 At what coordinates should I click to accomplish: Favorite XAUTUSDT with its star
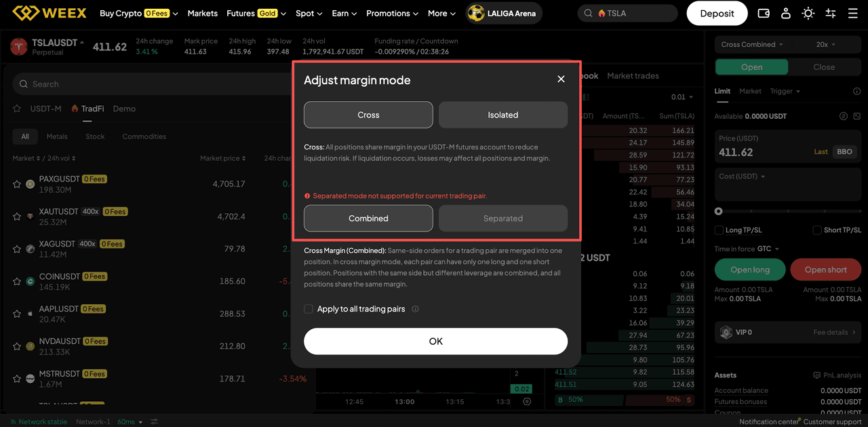tap(18, 217)
